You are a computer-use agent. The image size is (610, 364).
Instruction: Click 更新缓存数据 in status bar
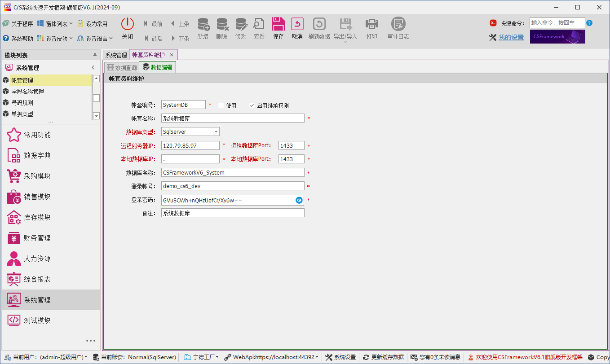383,357
